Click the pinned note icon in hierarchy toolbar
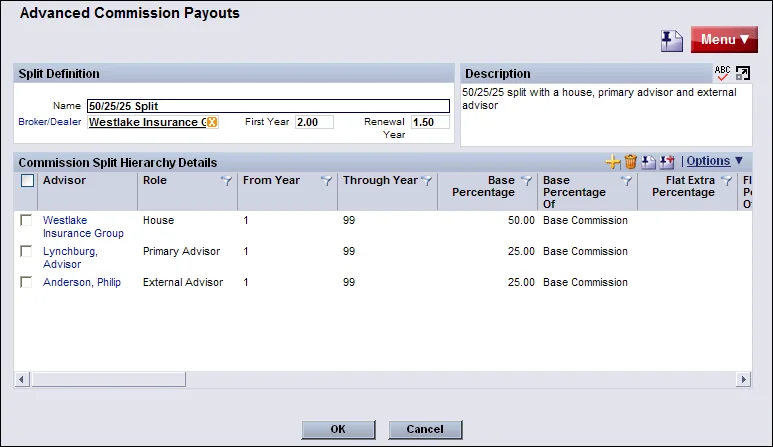 coord(648,161)
